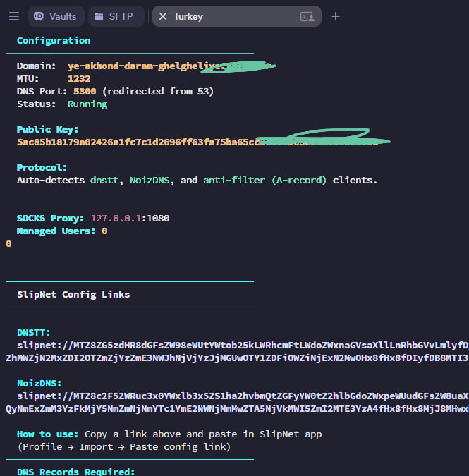
Task: Select the DNS port value 5300
Action: point(85,92)
